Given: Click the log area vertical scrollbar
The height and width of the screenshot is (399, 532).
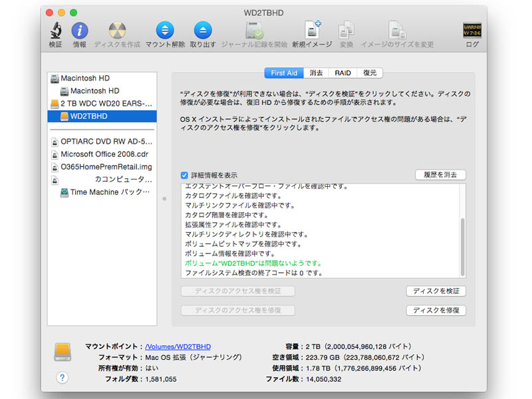Looking at the screenshot, I should pos(462,247).
